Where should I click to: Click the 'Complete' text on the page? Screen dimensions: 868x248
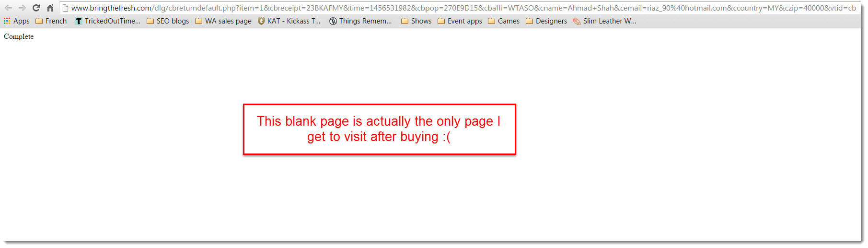pyautogui.click(x=19, y=36)
